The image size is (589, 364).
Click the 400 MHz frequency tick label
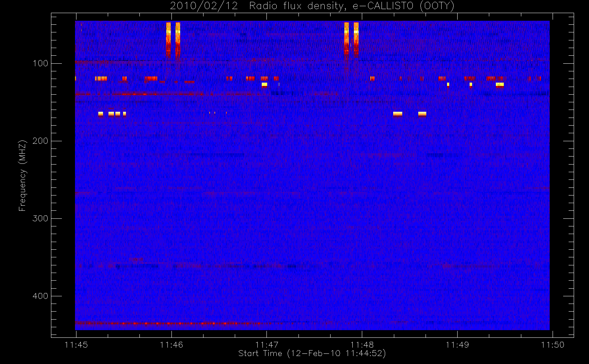tap(40, 296)
